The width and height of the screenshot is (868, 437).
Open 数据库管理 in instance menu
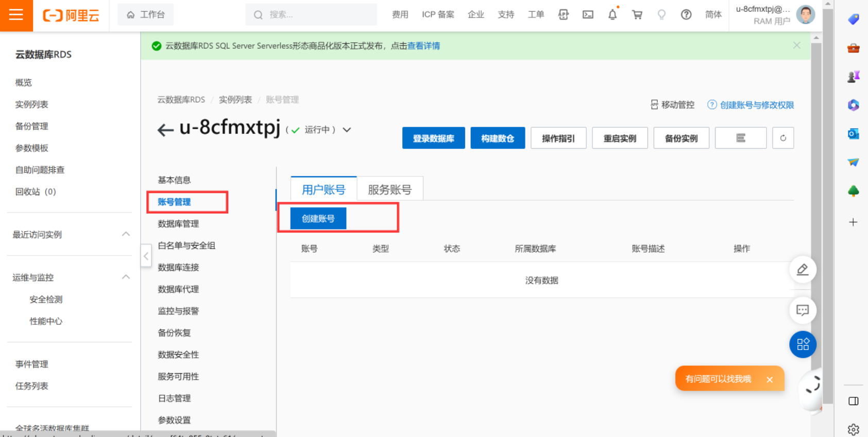click(x=178, y=224)
